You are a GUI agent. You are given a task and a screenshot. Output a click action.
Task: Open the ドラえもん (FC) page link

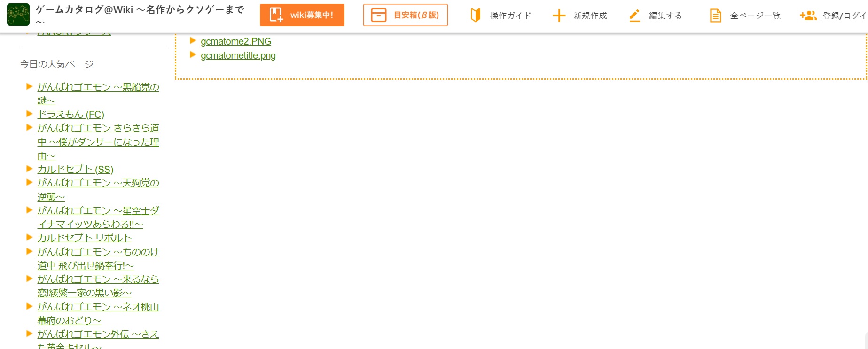(x=71, y=114)
